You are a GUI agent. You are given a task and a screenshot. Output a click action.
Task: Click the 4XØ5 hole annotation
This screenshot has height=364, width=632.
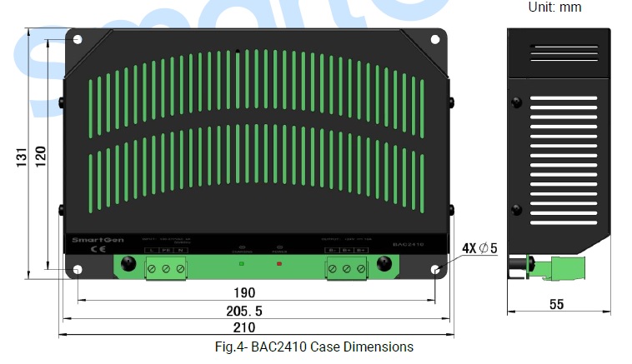click(479, 248)
